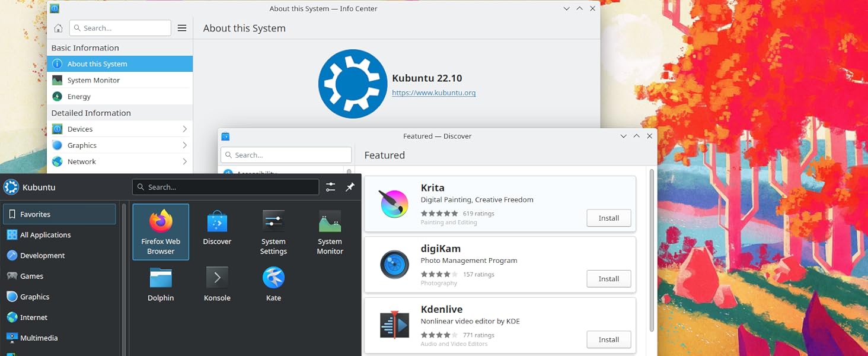
Task: Open System Settings from the launcher
Action: (x=273, y=231)
